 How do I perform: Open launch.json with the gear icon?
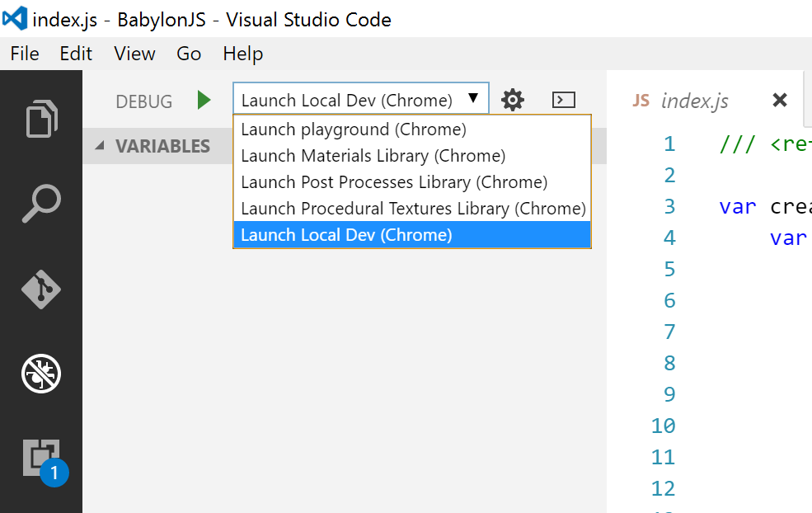(512, 100)
